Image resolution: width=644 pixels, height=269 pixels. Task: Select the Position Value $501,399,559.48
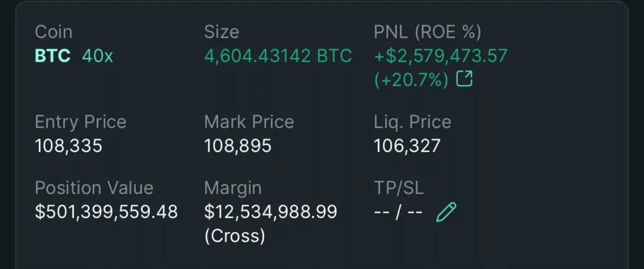pos(106,212)
